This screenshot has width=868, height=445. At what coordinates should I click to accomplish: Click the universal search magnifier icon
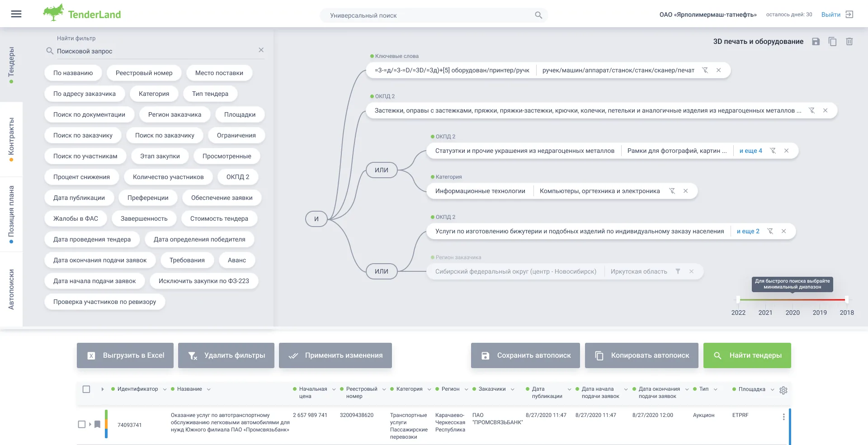[x=538, y=15]
